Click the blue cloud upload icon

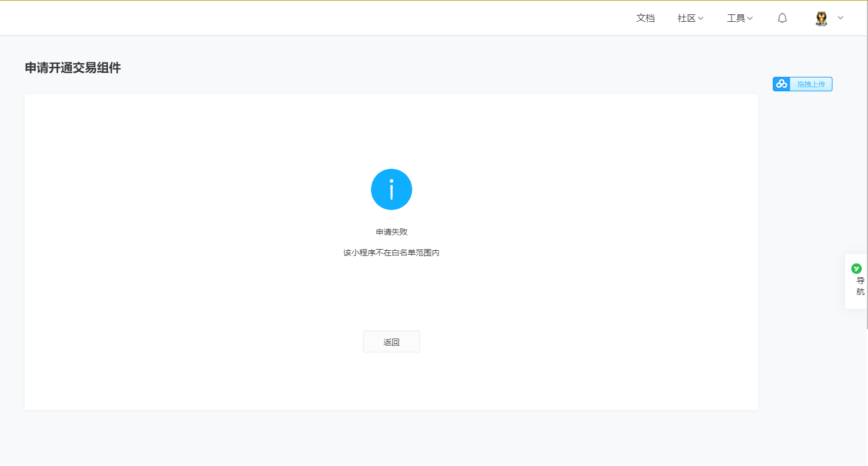[x=781, y=84]
